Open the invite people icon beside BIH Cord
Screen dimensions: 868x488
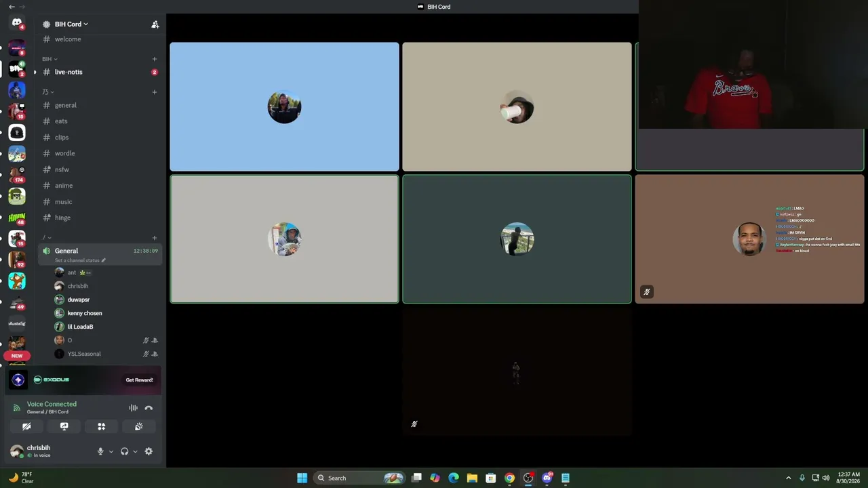[155, 24]
